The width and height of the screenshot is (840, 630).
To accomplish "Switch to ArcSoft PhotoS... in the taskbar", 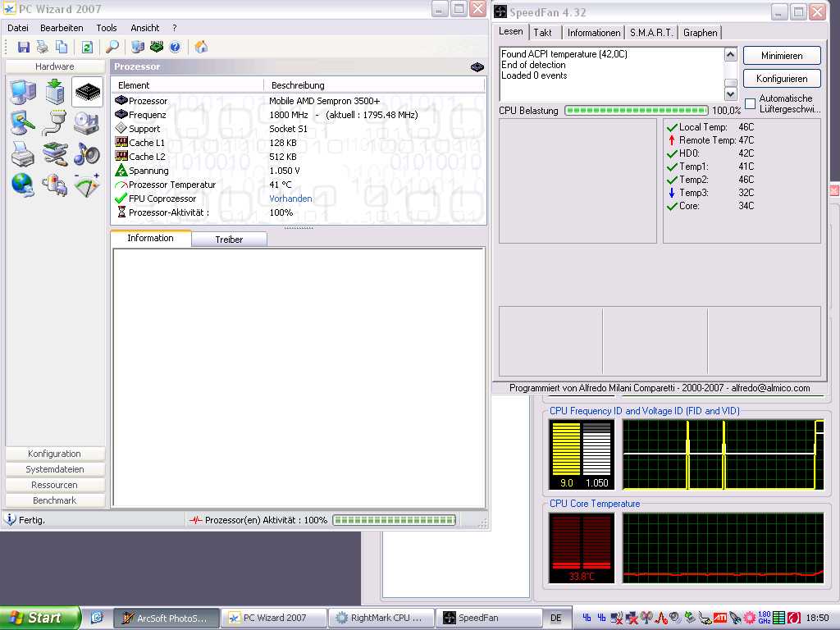I will [166, 619].
